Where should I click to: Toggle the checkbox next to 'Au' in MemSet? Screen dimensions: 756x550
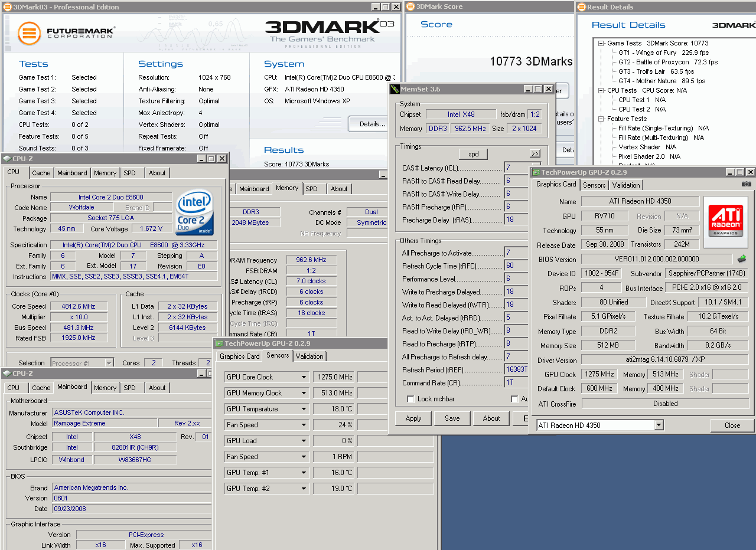(x=514, y=400)
